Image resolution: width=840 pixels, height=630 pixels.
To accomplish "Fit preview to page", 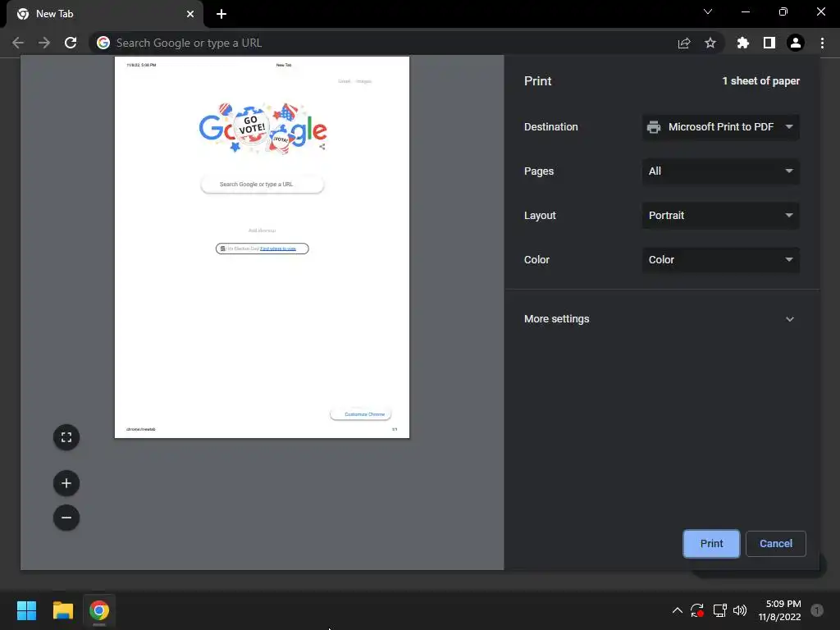I will 66,438.
